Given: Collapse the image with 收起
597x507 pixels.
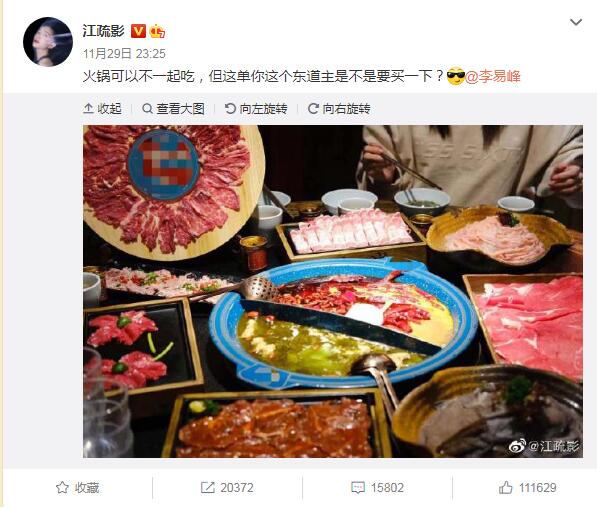Looking at the screenshot, I should tap(102, 109).
